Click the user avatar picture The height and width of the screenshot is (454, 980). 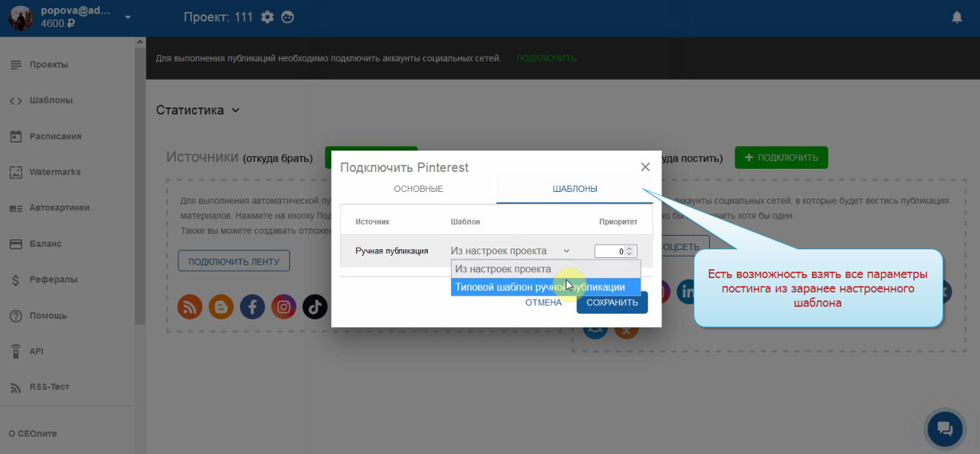[x=21, y=18]
